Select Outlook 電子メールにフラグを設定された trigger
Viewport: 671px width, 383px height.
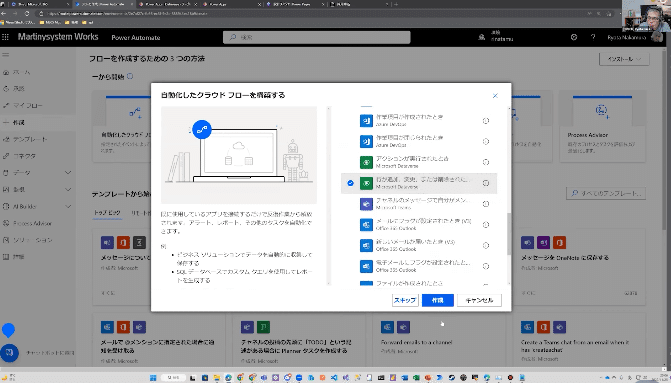click(419, 266)
